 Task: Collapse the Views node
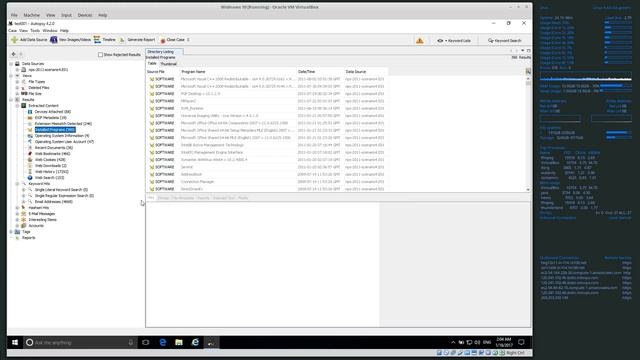click(x=11, y=76)
